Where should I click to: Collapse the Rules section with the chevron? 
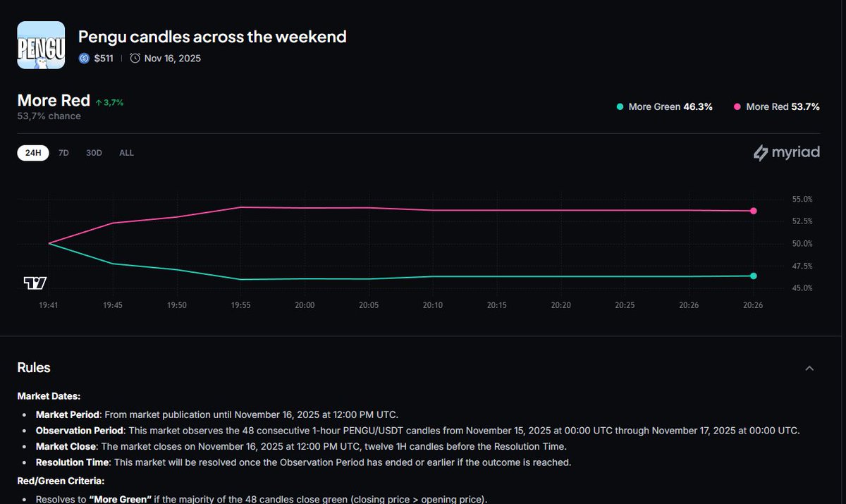[809, 368]
